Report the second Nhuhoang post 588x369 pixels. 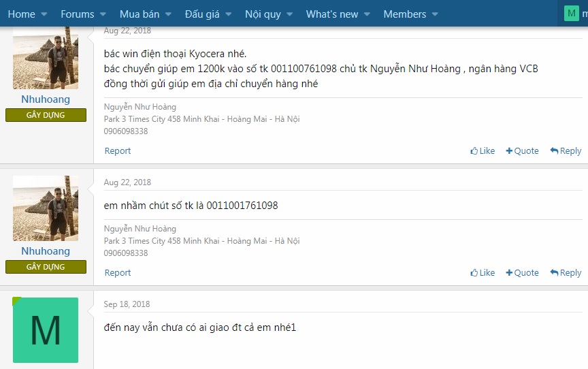tap(117, 273)
